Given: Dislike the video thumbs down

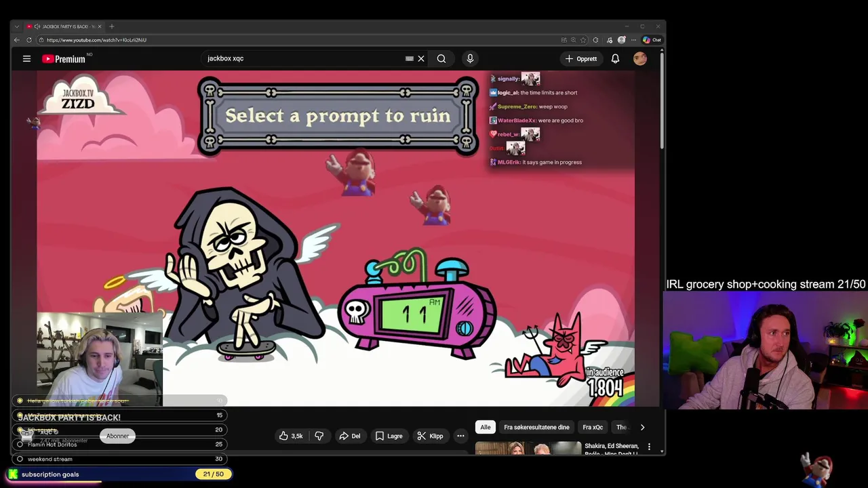Looking at the screenshot, I should (319, 436).
